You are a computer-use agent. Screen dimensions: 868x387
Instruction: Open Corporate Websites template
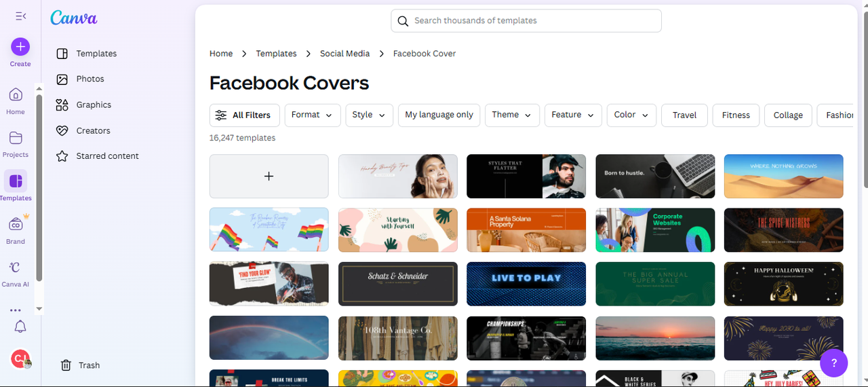(x=655, y=230)
